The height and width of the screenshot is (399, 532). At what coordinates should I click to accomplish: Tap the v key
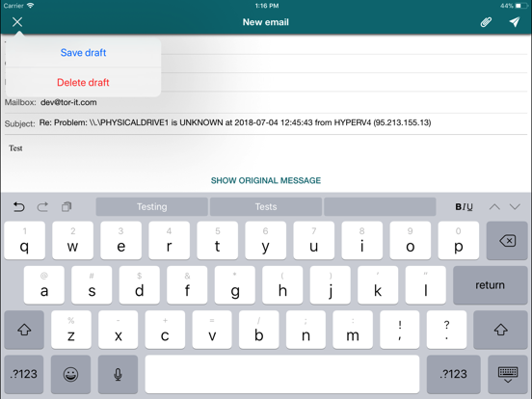[212, 330]
